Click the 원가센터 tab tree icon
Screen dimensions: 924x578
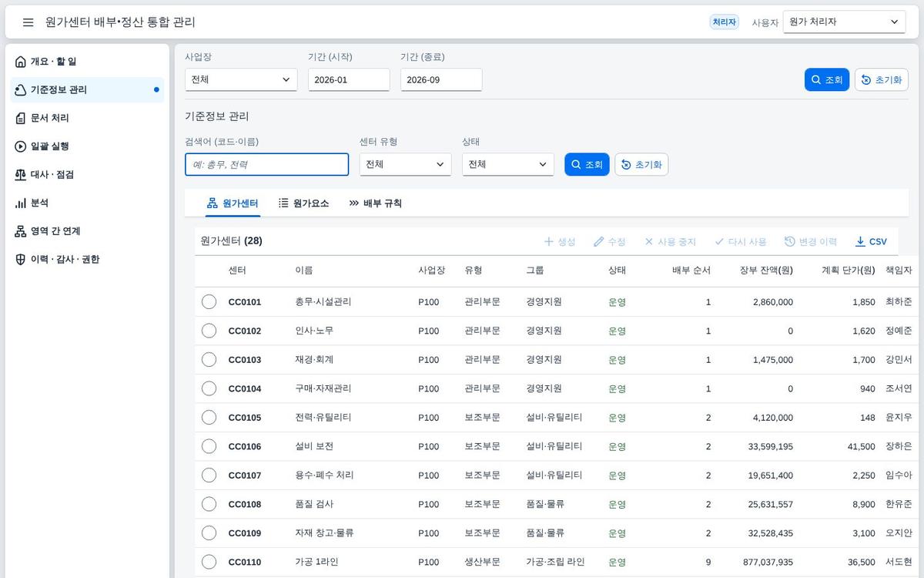213,203
